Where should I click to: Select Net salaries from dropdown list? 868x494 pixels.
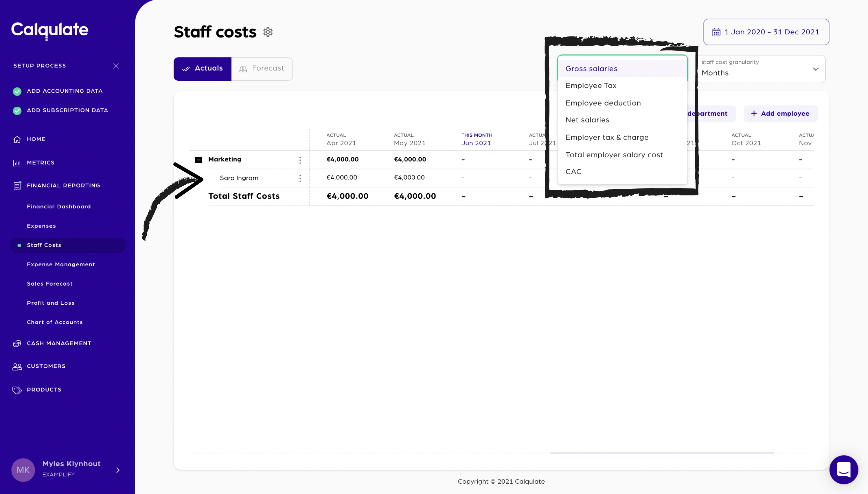(x=587, y=120)
